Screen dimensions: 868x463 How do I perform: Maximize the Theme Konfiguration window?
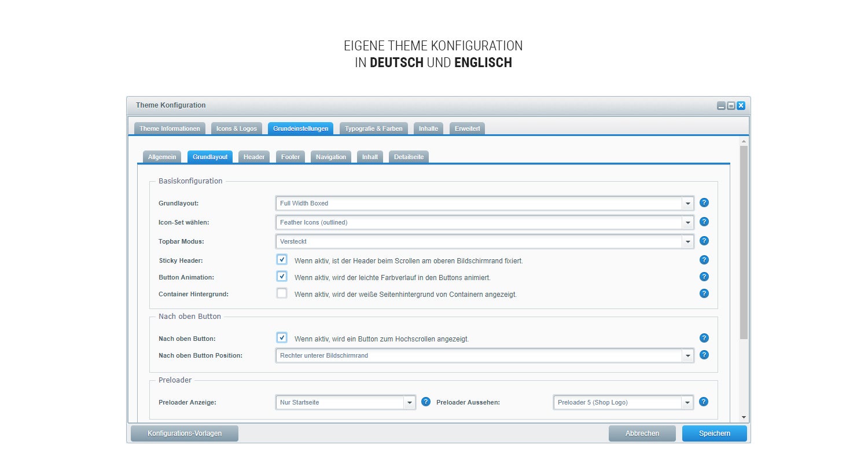731,105
